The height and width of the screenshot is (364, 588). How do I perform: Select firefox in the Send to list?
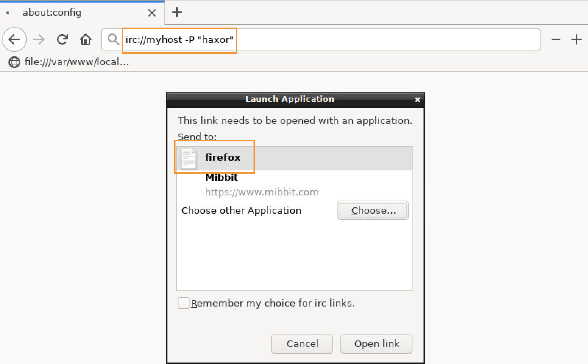(x=295, y=158)
